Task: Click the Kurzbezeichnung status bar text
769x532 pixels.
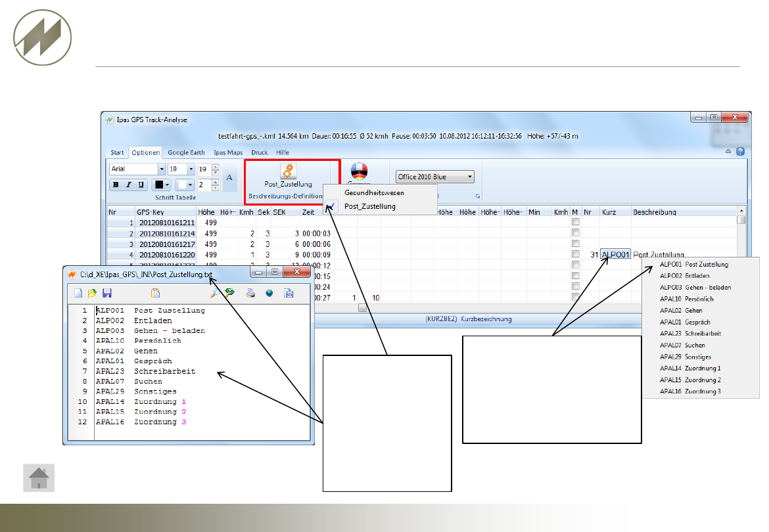Action: click(x=469, y=319)
